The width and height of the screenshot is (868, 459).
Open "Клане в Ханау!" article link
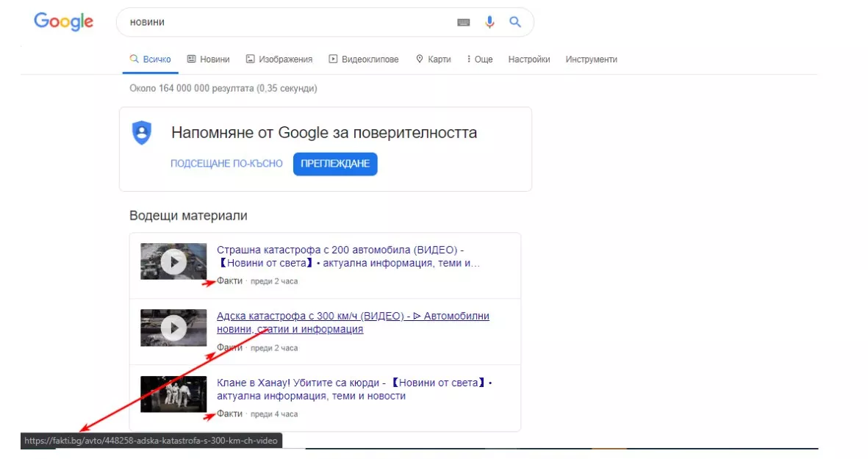354,389
